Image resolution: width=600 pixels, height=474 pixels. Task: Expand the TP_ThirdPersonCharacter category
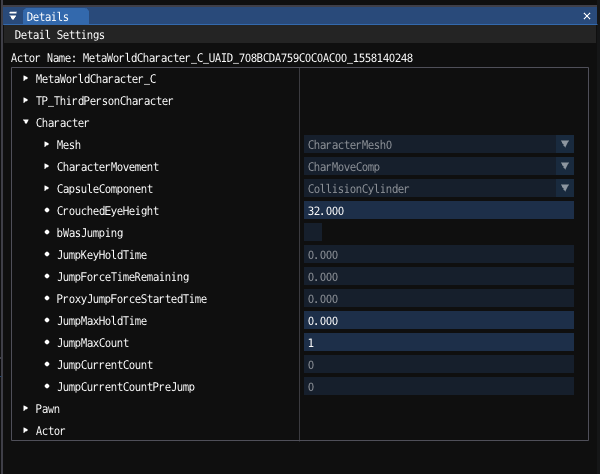pos(26,101)
